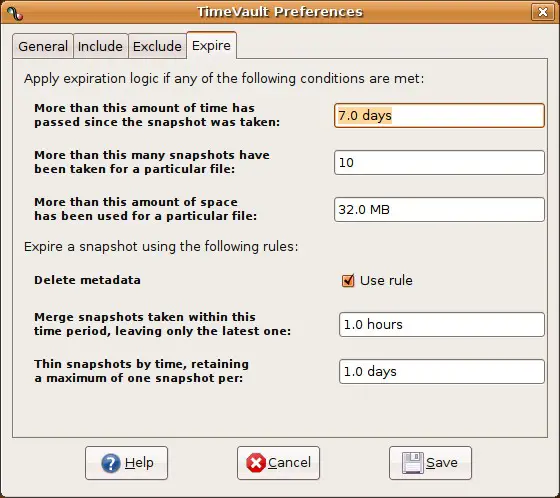Viewport: 560px width, 498px height.
Task: Cancel the preference changes
Action: point(278,463)
